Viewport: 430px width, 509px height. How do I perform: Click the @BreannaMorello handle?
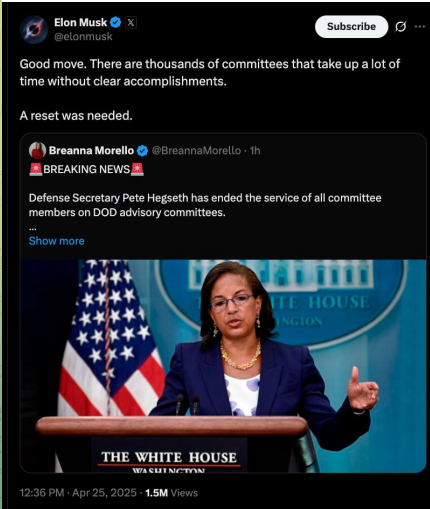tap(196, 151)
